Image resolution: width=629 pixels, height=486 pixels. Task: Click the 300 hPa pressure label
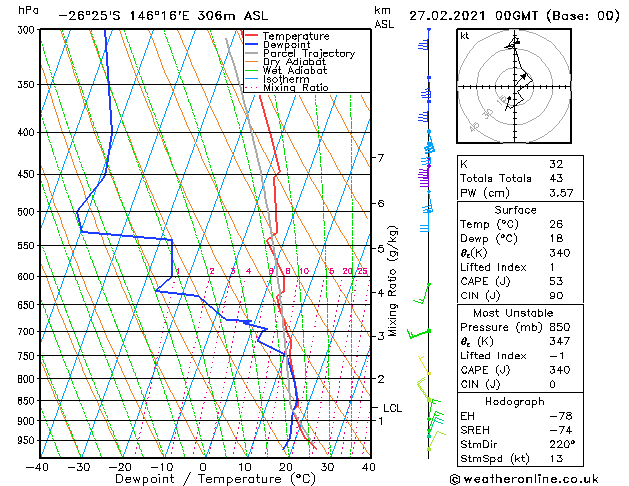tap(28, 30)
